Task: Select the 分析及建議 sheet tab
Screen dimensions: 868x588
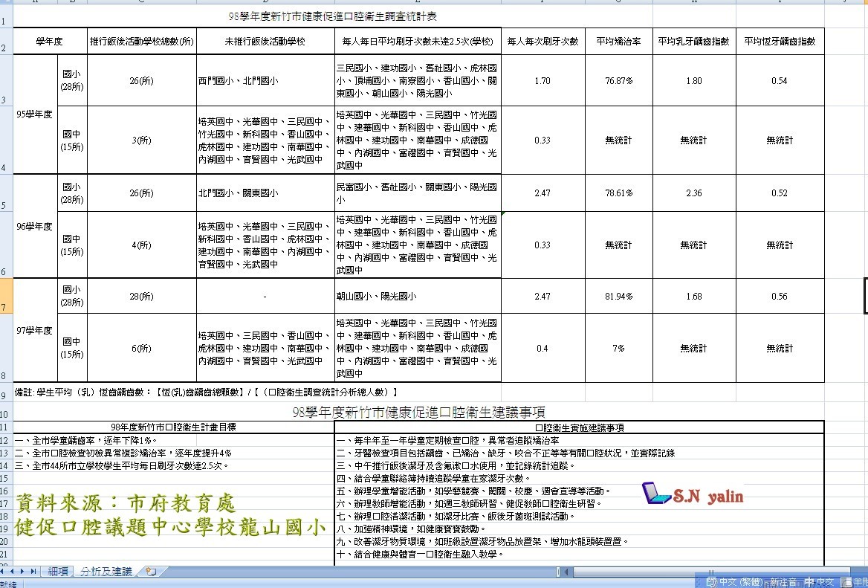Action: pyautogui.click(x=106, y=572)
